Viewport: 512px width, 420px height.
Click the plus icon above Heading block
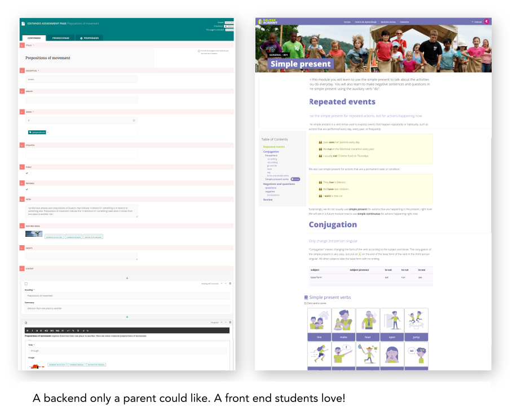127,278
